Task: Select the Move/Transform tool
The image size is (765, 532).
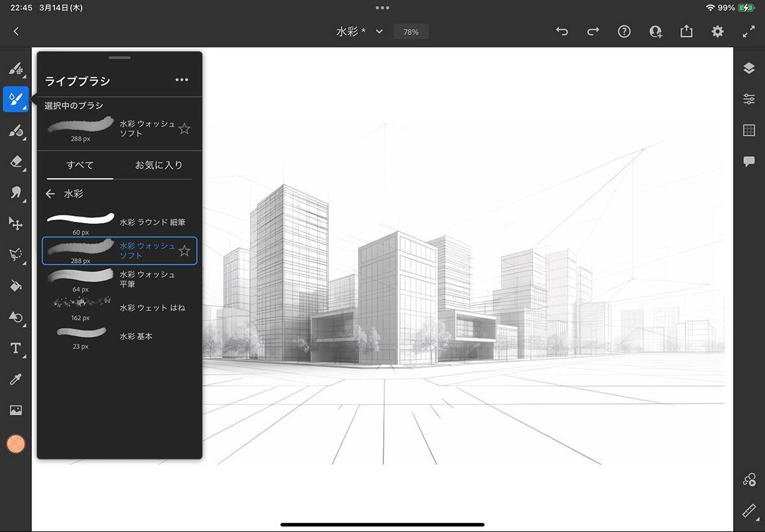Action: pyautogui.click(x=16, y=223)
